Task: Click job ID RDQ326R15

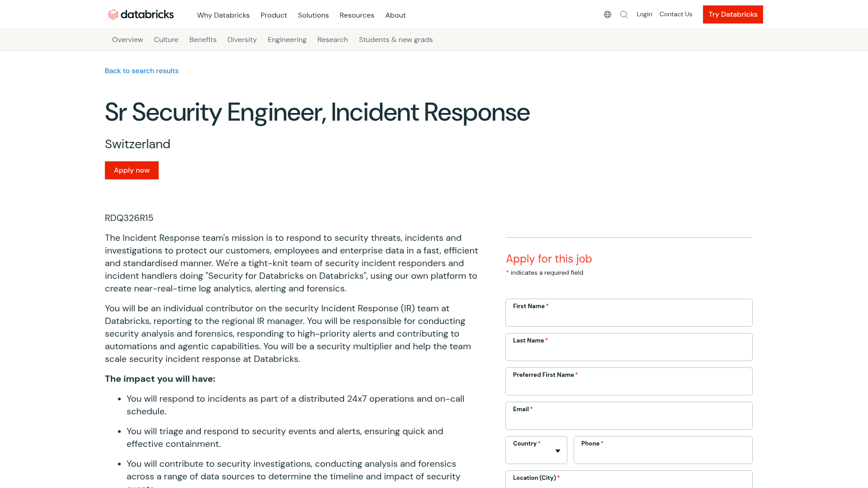Action: [129, 218]
